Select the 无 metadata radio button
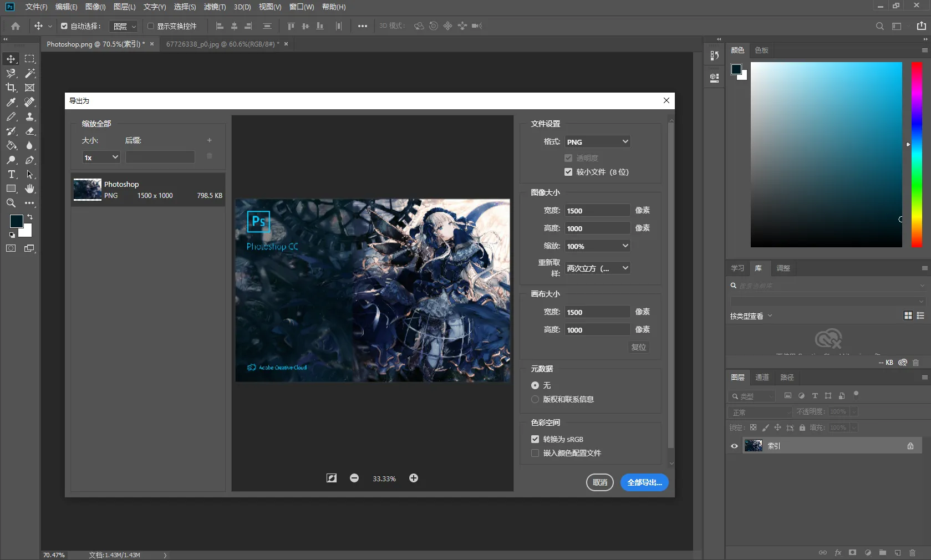Screen dimensions: 931x560 click(535, 385)
